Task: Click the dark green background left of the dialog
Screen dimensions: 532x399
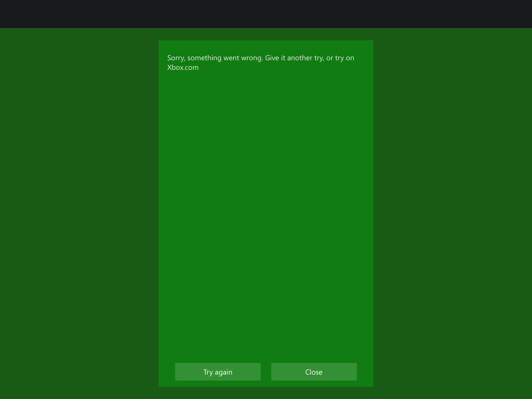Action: tap(78, 208)
